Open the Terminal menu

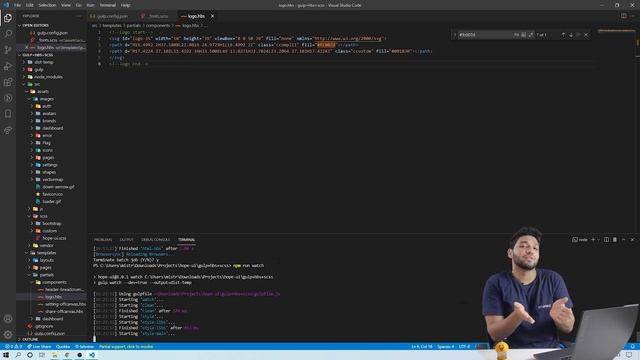(108, 5)
